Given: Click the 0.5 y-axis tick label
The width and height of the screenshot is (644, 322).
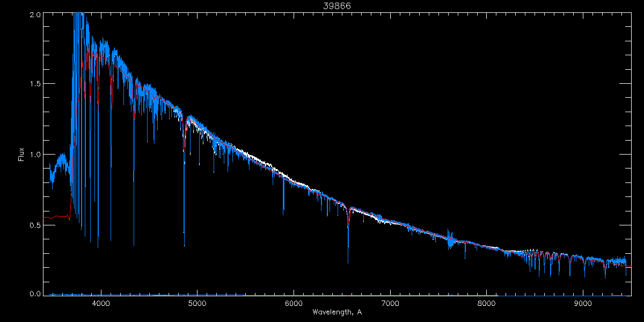Looking at the screenshot, I should 34,225.
